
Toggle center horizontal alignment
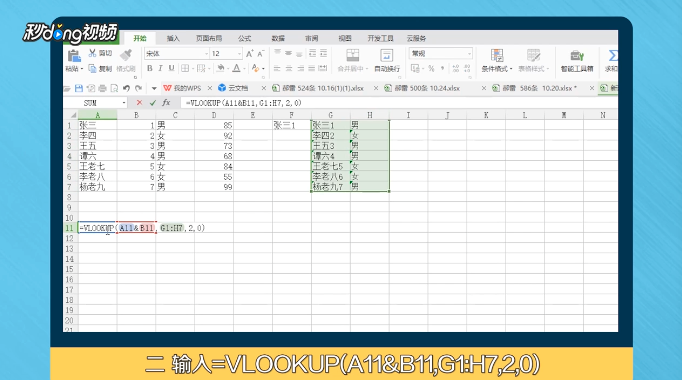click(288, 68)
